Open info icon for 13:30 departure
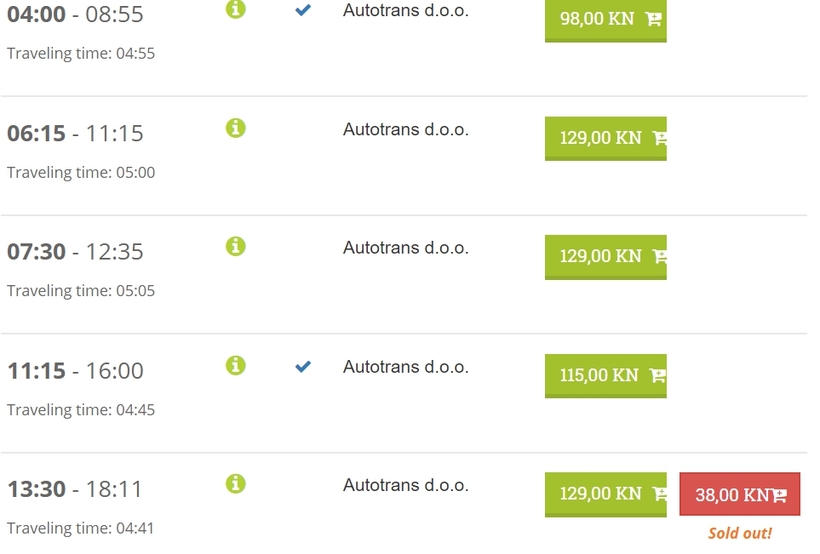820x554 pixels. click(x=235, y=483)
